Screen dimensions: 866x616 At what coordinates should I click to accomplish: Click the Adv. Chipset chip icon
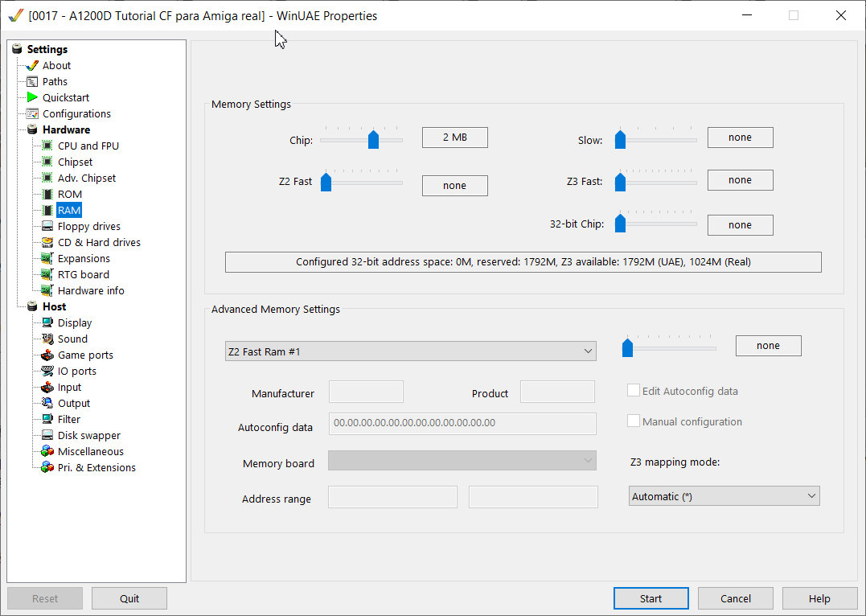tap(47, 178)
